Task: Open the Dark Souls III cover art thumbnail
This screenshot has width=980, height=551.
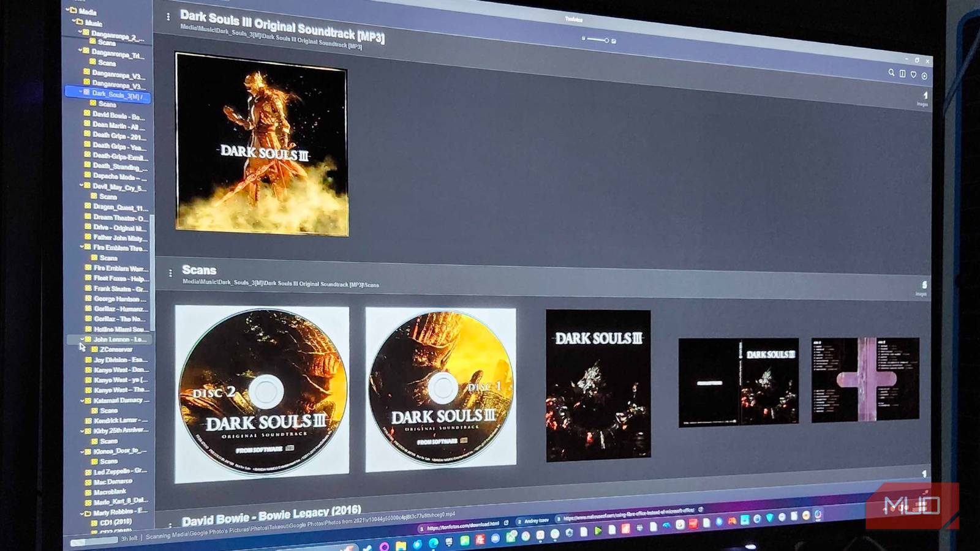Action: [x=262, y=144]
